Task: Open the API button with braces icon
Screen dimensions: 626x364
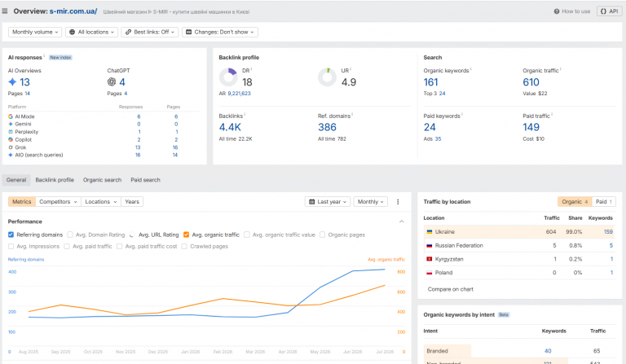Action: (x=609, y=11)
